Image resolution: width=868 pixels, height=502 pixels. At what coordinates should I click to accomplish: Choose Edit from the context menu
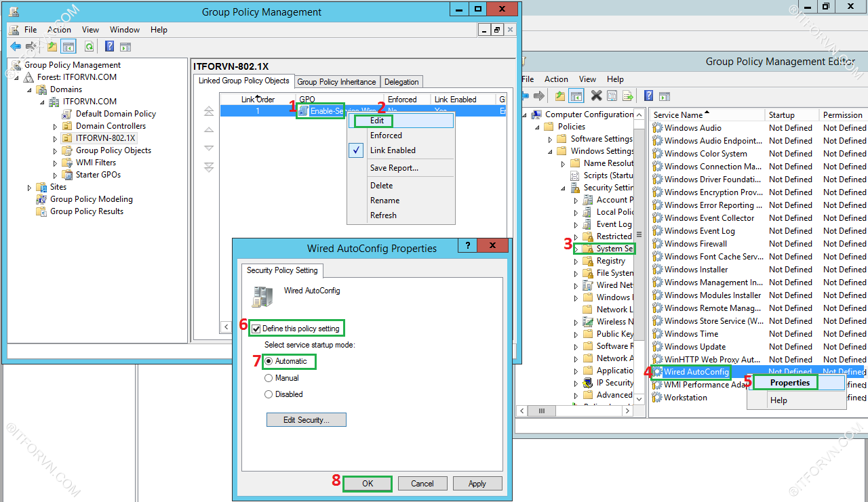377,121
